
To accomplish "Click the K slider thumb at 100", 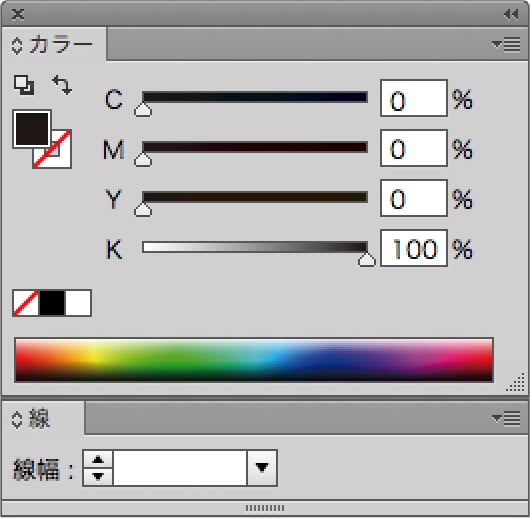I will click(x=367, y=260).
